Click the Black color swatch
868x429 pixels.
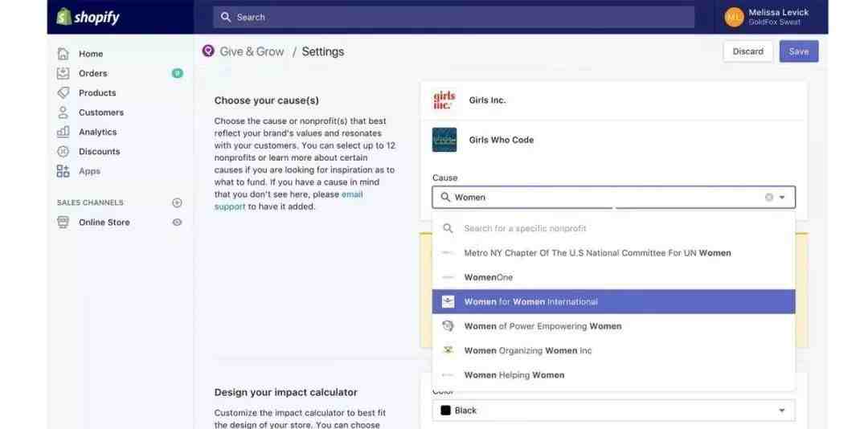445,411
